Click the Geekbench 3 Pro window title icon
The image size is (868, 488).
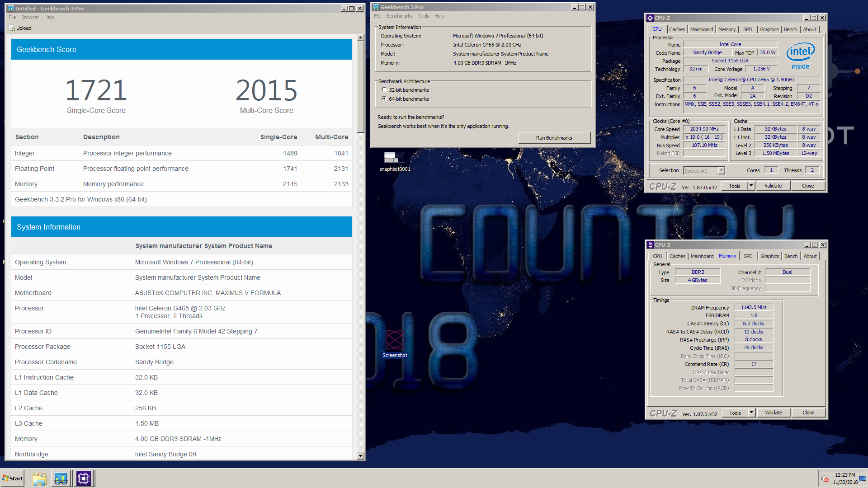(376, 7)
